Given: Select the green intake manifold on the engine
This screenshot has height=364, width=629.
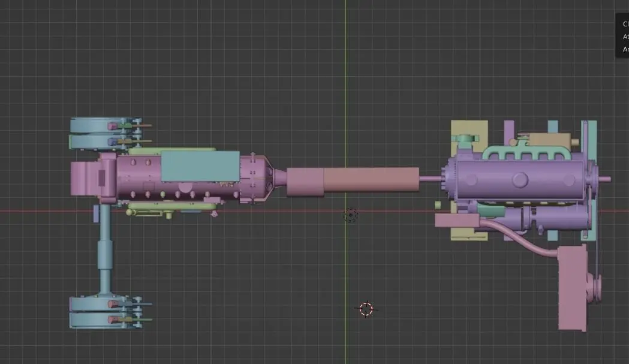Looking at the screenshot, I should point(526,152).
